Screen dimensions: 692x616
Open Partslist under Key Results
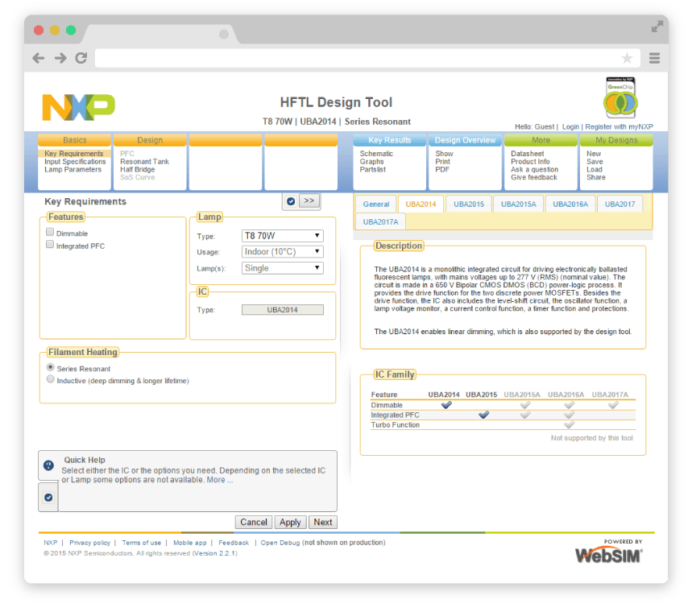(x=372, y=169)
